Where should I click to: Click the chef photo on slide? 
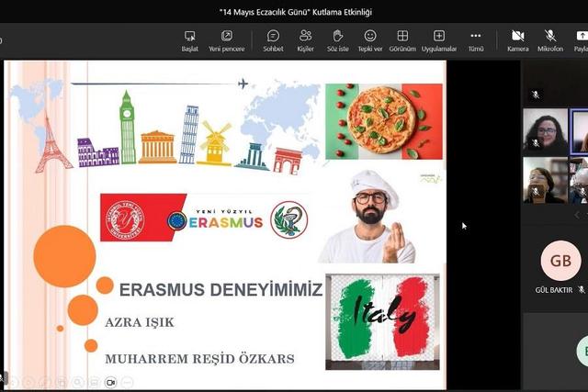(x=367, y=217)
